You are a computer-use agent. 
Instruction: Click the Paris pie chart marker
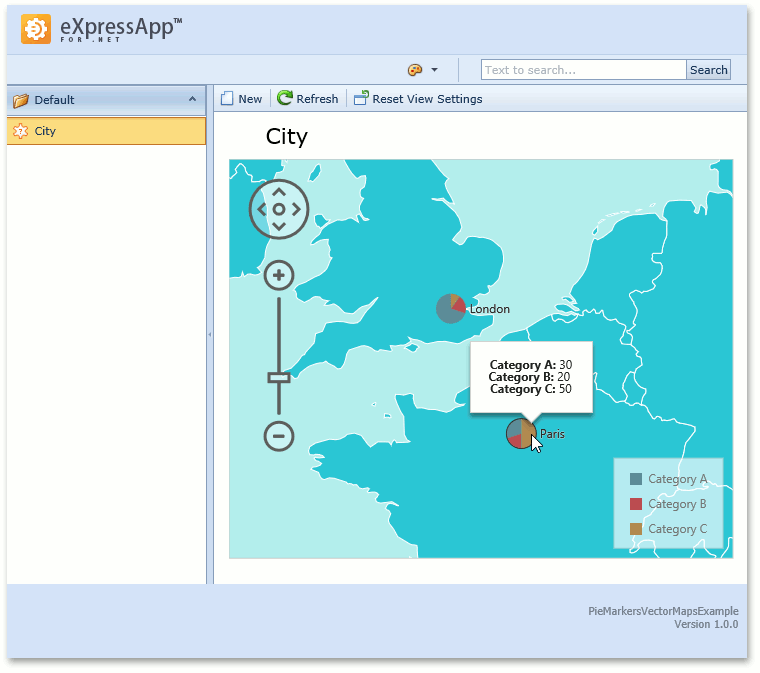520,433
